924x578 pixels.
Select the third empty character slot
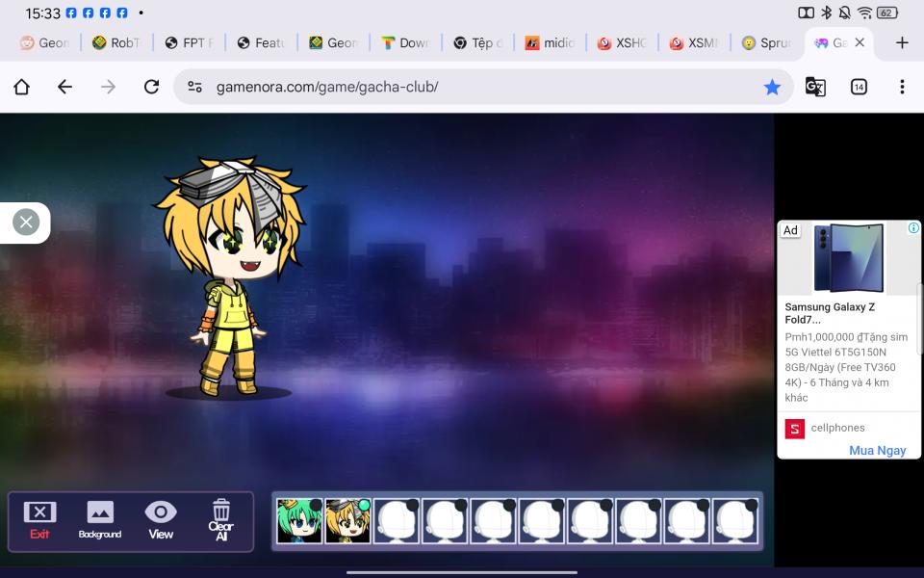pos(493,521)
